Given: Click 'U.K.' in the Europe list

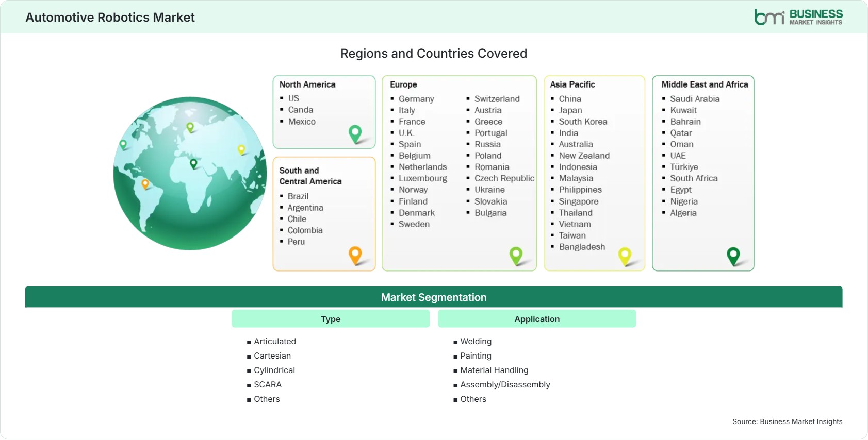Looking at the screenshot, I should point(406,133).
